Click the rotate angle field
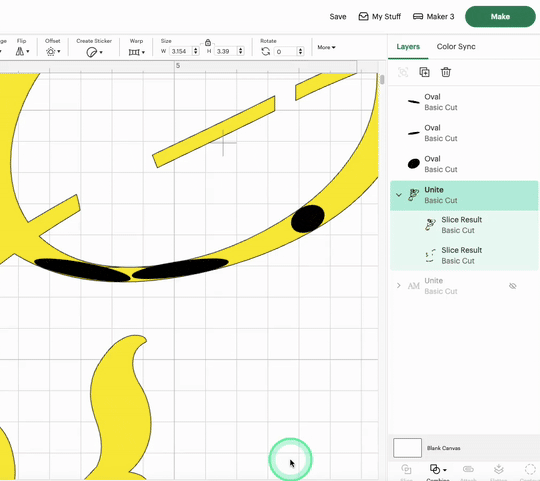This screenshot has height=481, width=540. tap(285, 51)
